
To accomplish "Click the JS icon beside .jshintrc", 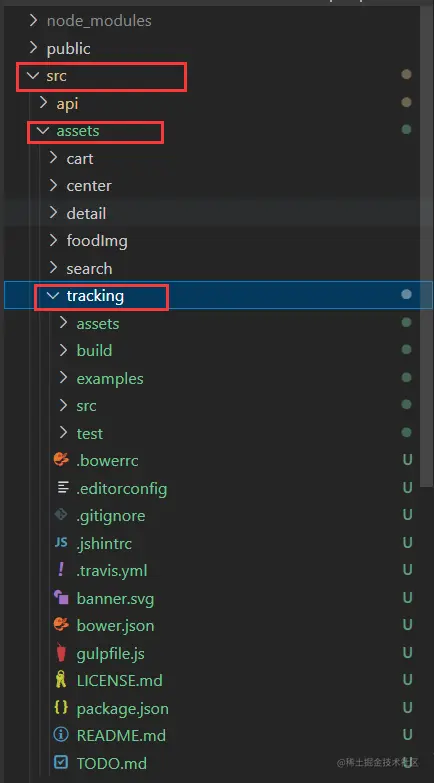I will 61,542.
